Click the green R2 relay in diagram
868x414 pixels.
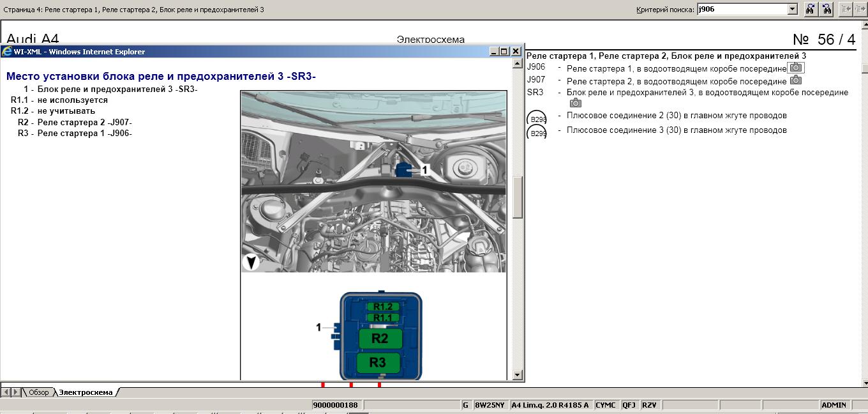[x=379, y=339]
